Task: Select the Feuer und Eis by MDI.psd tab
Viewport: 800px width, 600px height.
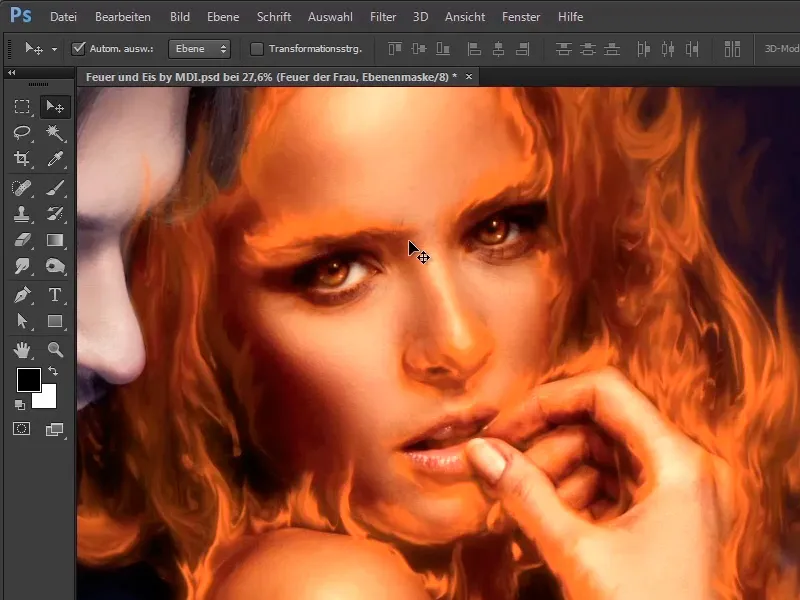Action: (x=271, y=77)
